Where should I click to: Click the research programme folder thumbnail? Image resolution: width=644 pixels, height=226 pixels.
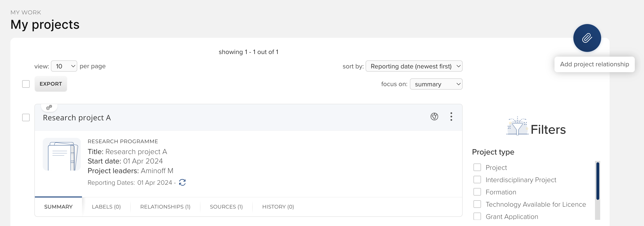[62, 154]
